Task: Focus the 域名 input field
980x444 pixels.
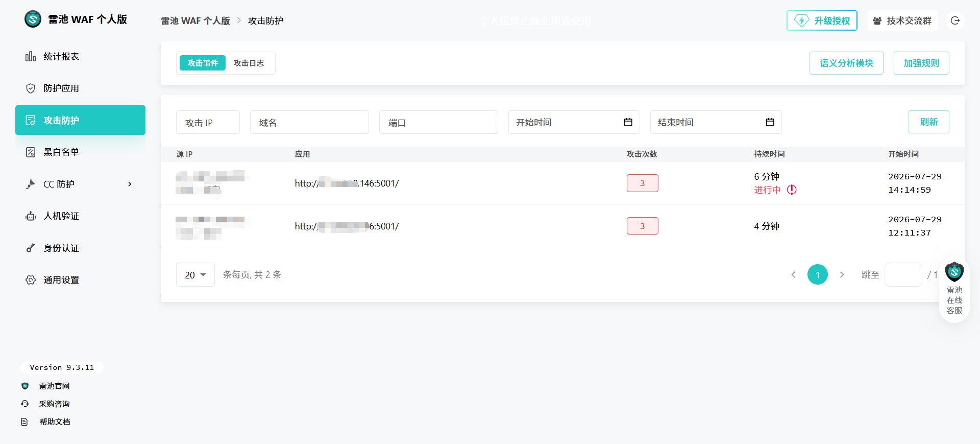Action: (309, 122)
